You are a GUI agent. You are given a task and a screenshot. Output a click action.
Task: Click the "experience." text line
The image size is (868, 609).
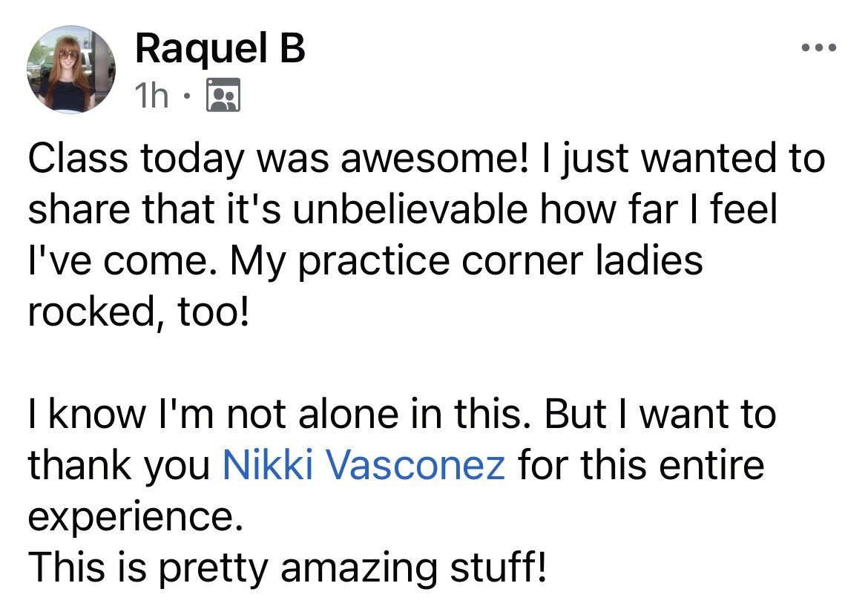pos(136,516)
